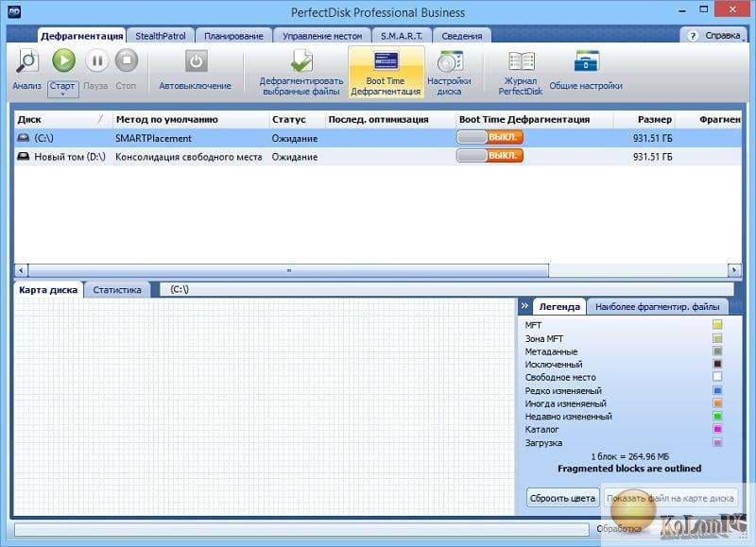756x547 pixels.
Task: Click the Справка help label
Action: (722, 36)
